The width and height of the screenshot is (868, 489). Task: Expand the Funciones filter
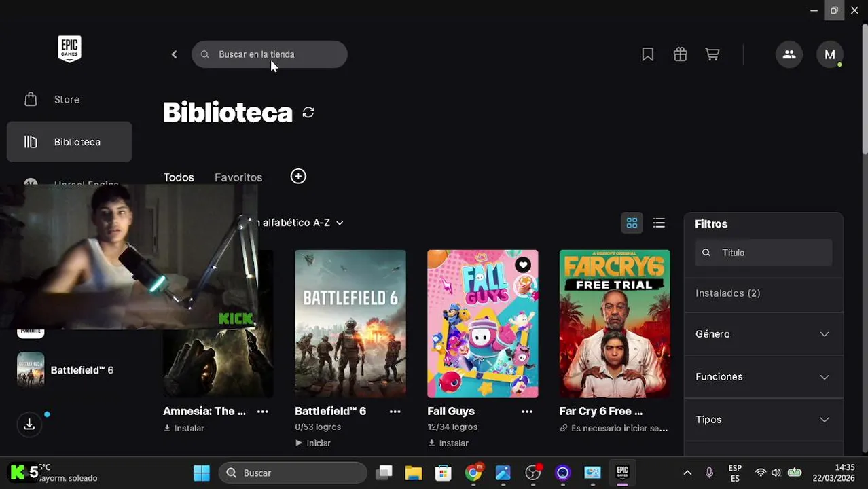click(763, 377)
